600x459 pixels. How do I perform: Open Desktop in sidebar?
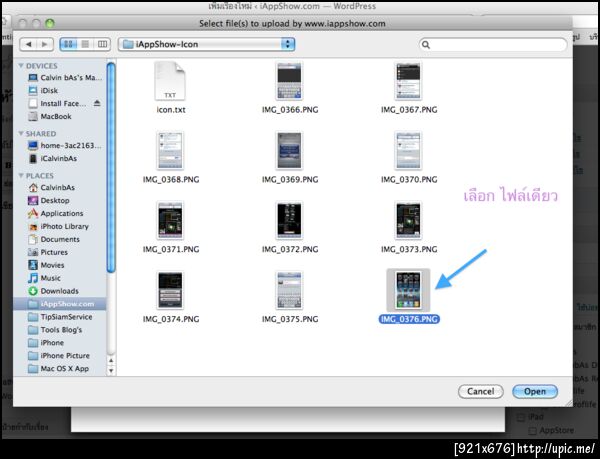click(x=49, y=200)
